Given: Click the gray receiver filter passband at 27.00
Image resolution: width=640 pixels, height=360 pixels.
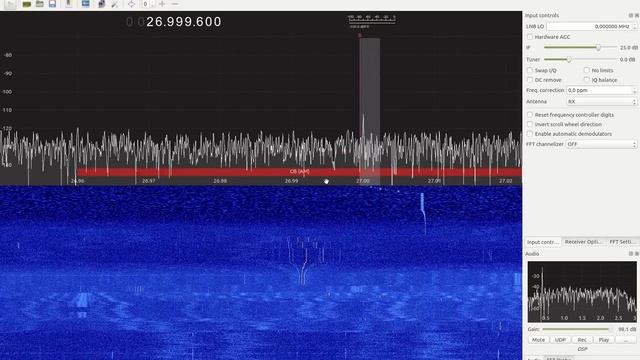Looking at the screenshot, I should point(370,110).
